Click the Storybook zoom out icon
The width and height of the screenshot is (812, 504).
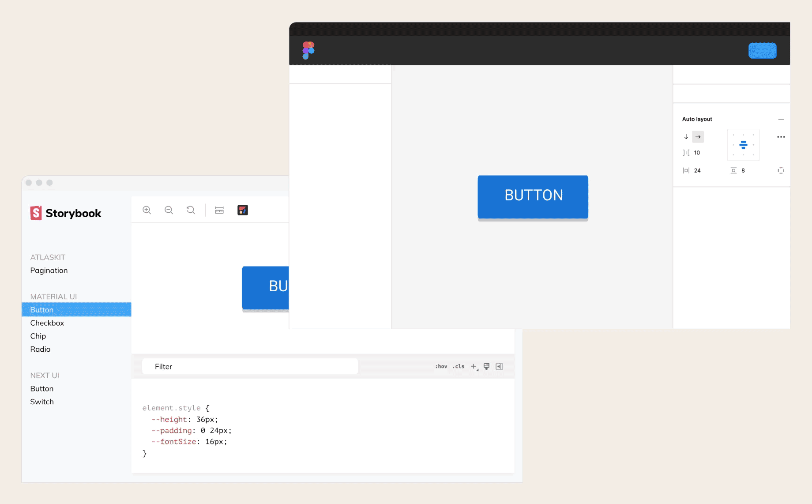[169, 210]
